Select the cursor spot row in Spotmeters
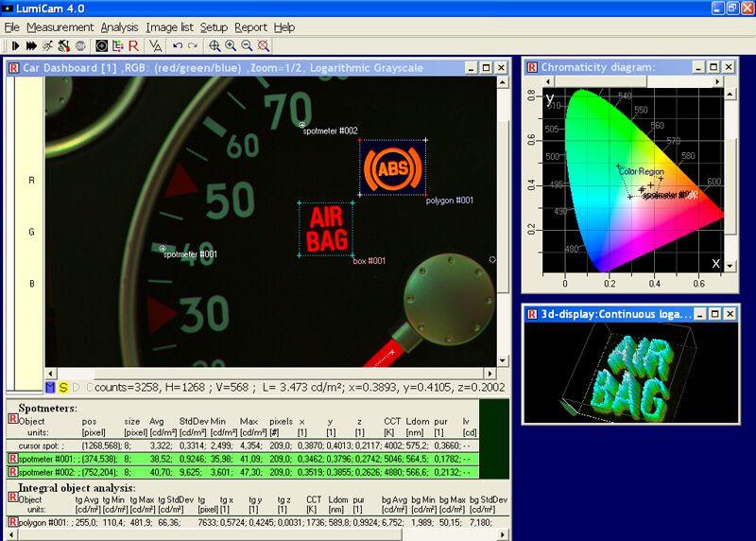Image resolution: width=756 pixels, height=541 pixels. pos(243,445)
